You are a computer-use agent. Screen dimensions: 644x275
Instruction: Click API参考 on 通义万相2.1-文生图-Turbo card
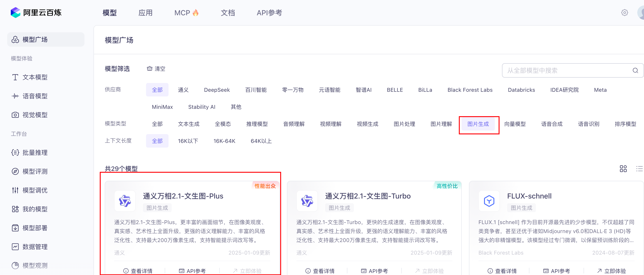coord(374,271)
